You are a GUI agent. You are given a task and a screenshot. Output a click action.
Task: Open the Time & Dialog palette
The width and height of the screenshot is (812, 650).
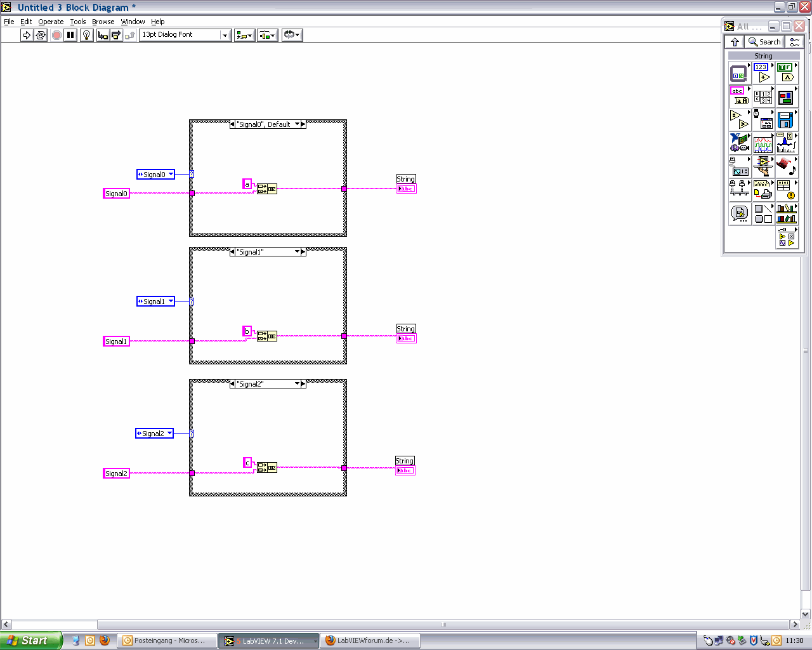pos(763,119)
